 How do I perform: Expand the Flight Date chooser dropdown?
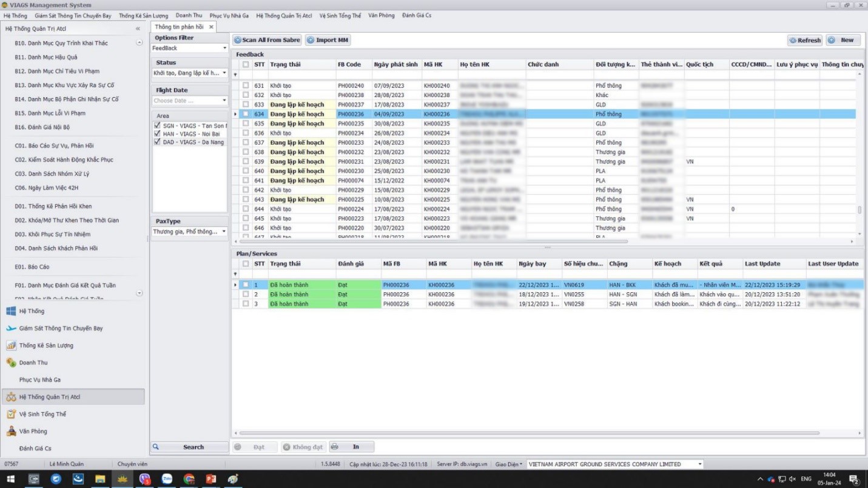pyautogui.click(x=224, y=101)
